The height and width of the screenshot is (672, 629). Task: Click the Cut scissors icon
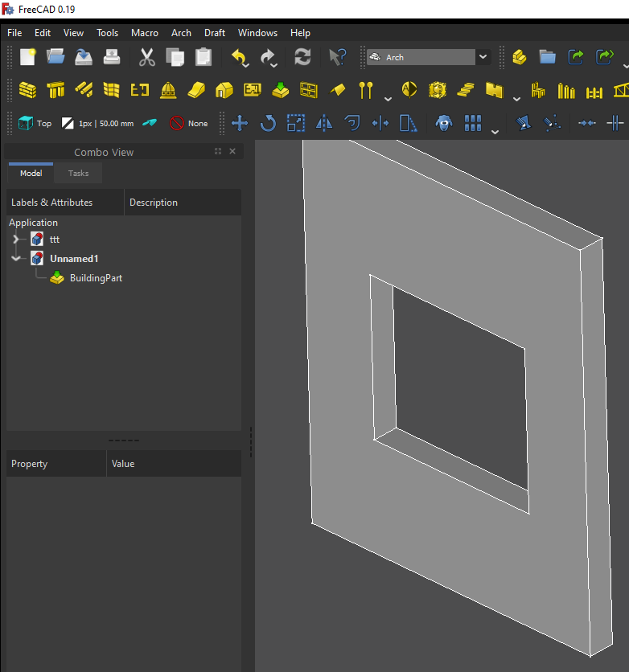146,57
